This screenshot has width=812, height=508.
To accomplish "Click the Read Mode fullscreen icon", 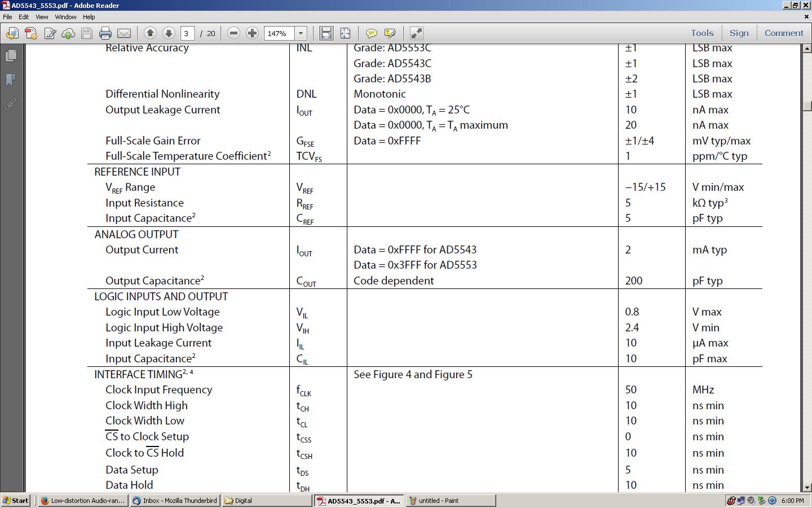I will [x=416, y=33].
